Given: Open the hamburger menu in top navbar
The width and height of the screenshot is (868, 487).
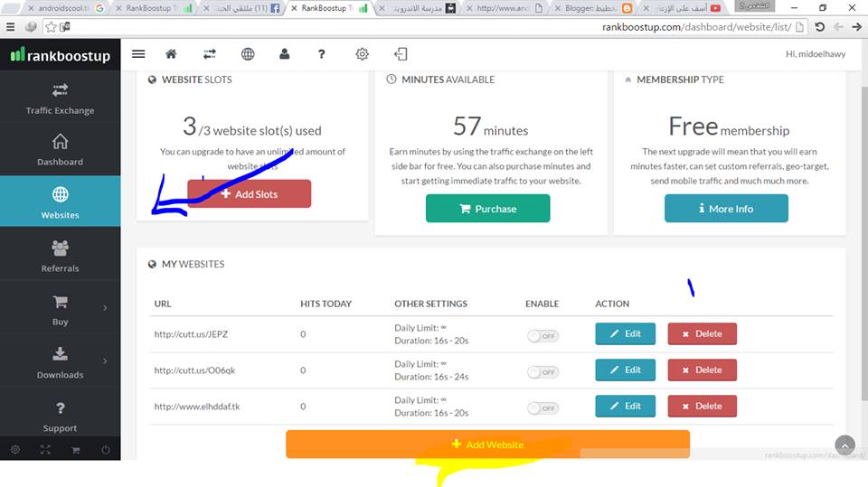Looking at the screenshot, I should (x=138, y=53).
